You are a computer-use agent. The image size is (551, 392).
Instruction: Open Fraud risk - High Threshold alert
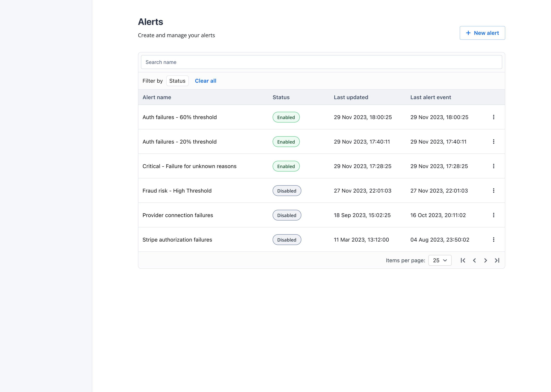click(177, 191)
